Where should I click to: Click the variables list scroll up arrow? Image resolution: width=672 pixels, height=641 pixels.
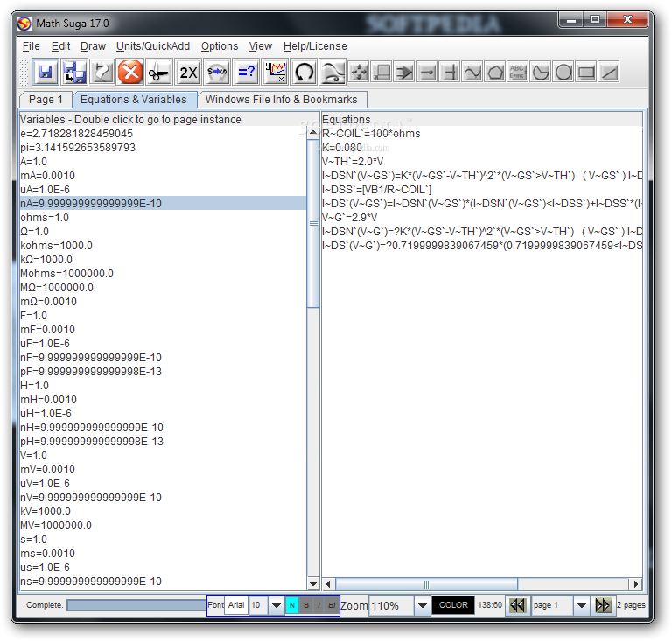click(x=313, y=132)
